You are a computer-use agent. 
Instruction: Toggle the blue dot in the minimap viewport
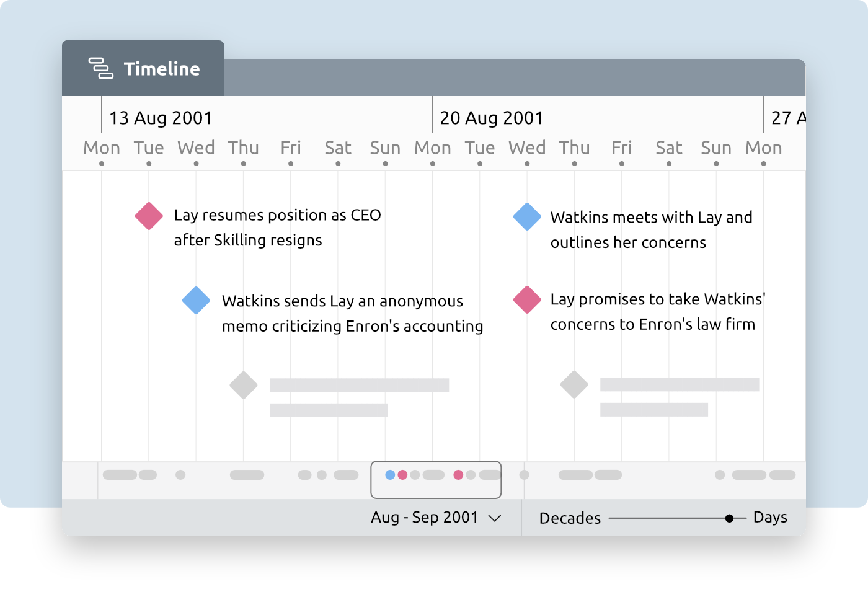point(389,476)
